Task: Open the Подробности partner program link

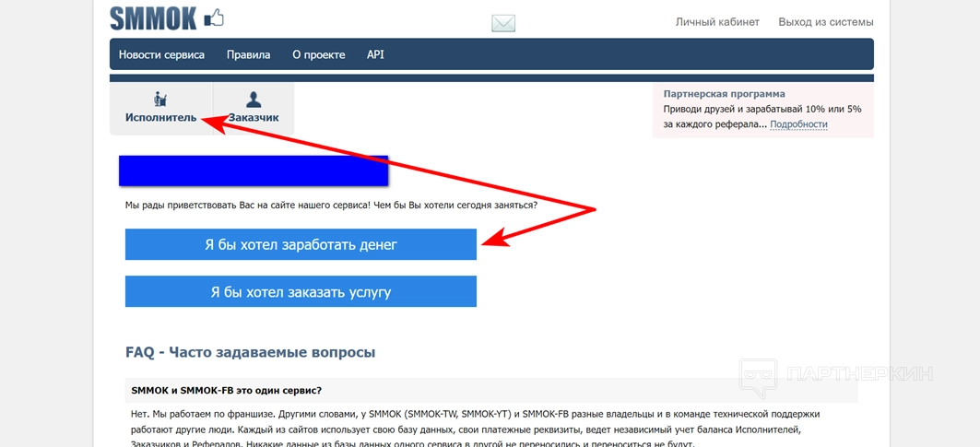Action: pyautogui.click(x=798, y=124)
